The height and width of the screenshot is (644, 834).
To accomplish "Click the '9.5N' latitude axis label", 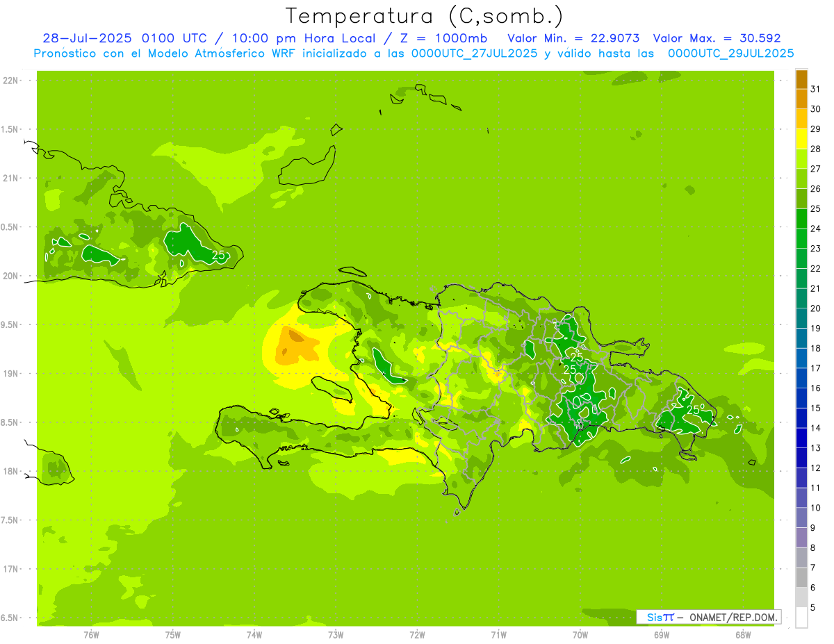I will click(x=10, y=324).
